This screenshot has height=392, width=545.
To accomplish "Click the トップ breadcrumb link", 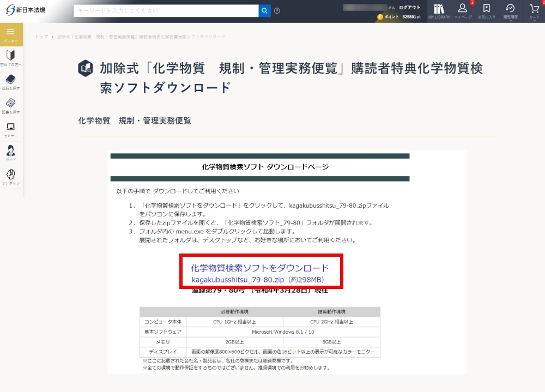I will click(41, 37).
